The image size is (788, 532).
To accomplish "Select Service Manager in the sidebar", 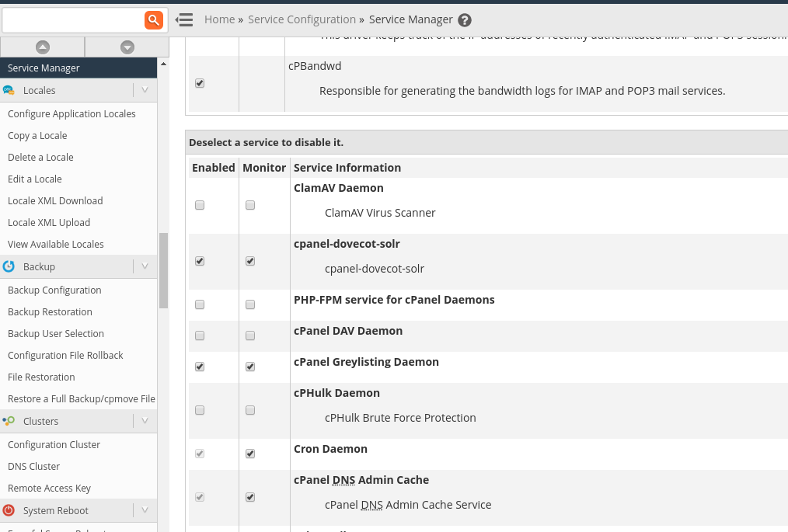I will click(x=44, y=68).
